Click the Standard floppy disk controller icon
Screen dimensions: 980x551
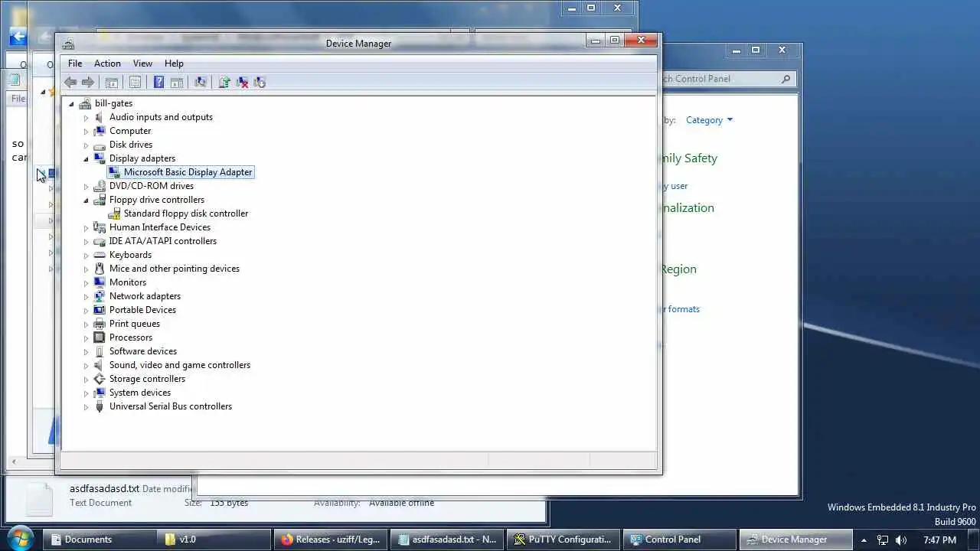[x=114, y=214]
